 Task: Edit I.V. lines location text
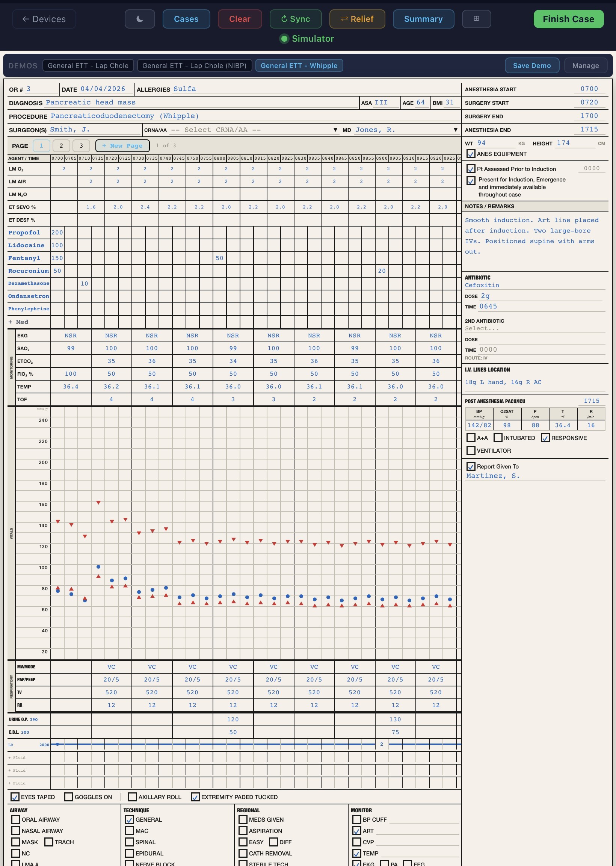(x=534, y=382)
